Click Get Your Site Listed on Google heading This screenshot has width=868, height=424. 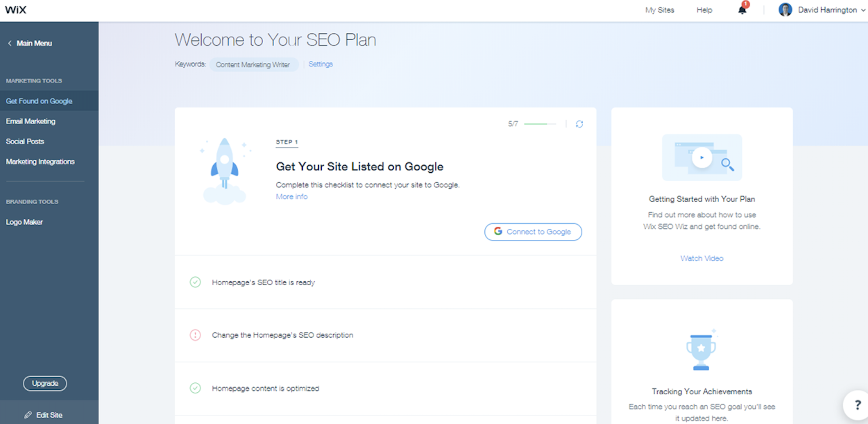pyautogui.click(x=360, y=166)
